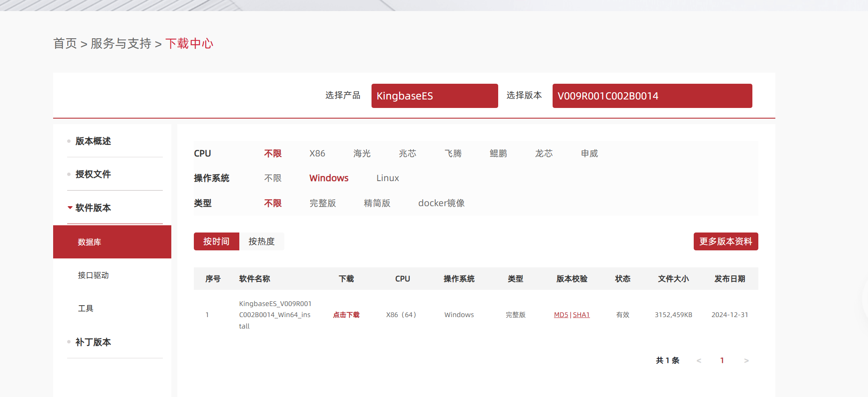Image resolution: width=868 pixels, height=397 pixels.
Task: Filter CPU by 鲲鹏
Action: pyautogui.click(x=499, y=153)
